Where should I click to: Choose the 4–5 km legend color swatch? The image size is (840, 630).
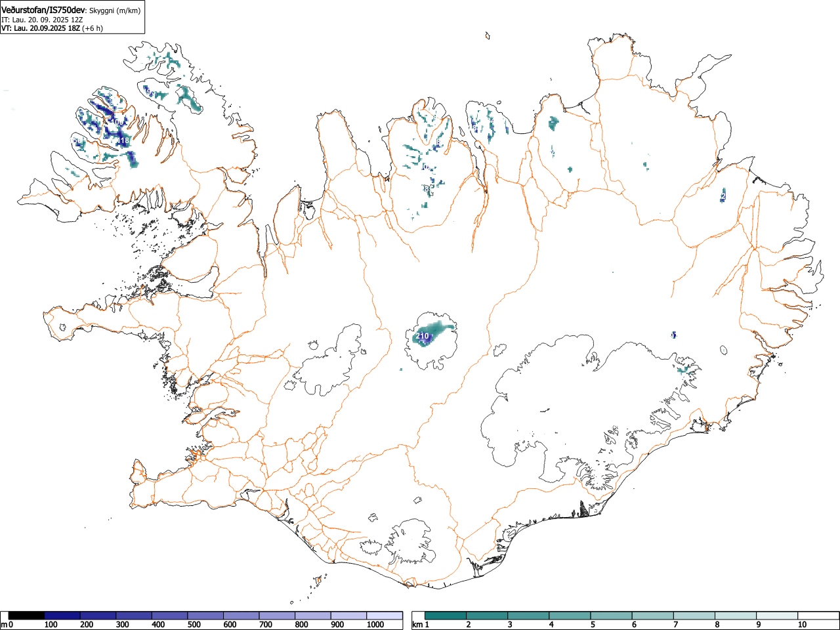pos(570,616)
